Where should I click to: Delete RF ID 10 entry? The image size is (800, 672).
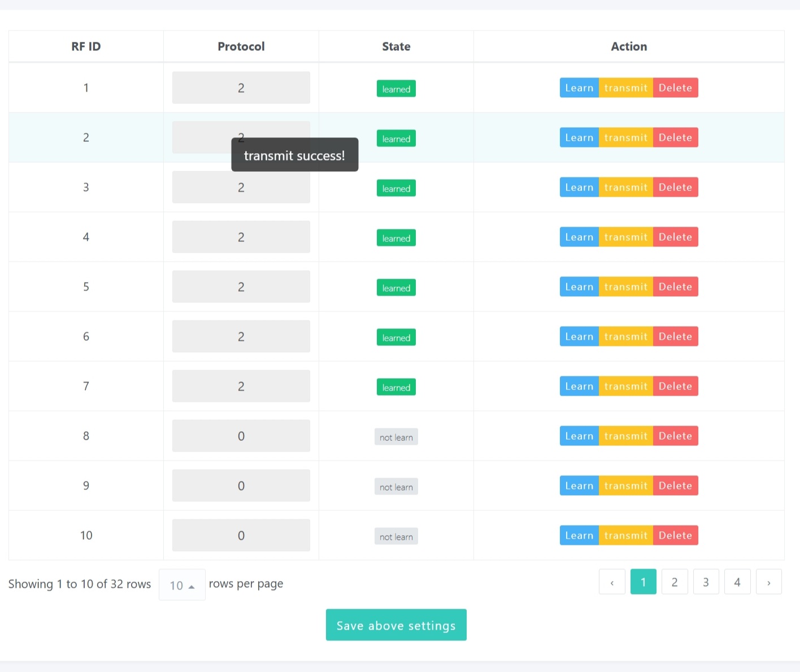click(x=675, y=535)
